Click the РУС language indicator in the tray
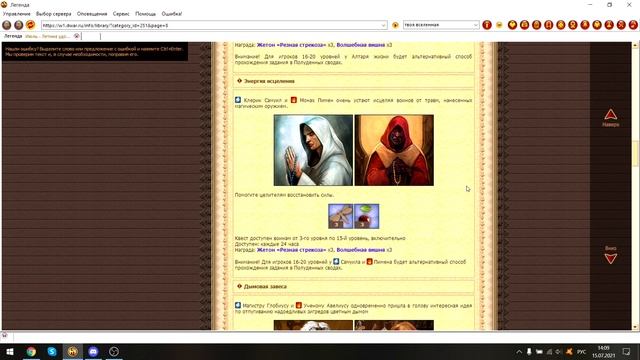Screen dimensions: 640x360 [581, 352]
